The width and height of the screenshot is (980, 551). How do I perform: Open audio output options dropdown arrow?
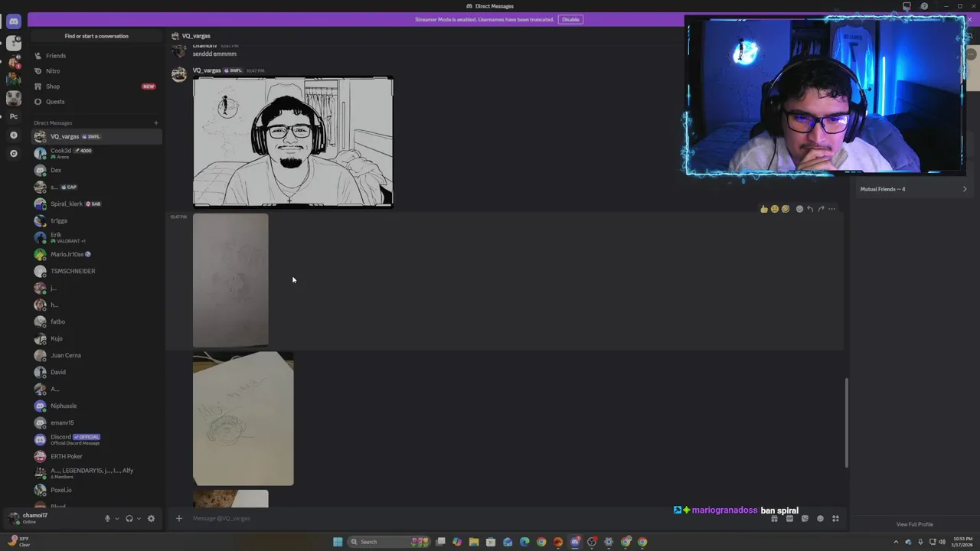(x=139, y=518)
